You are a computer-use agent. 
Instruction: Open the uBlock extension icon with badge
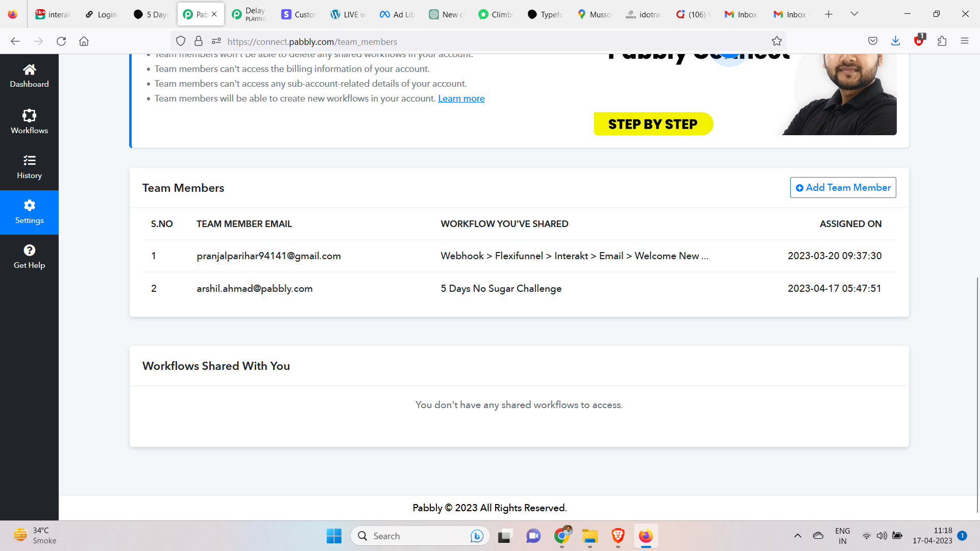919,40
